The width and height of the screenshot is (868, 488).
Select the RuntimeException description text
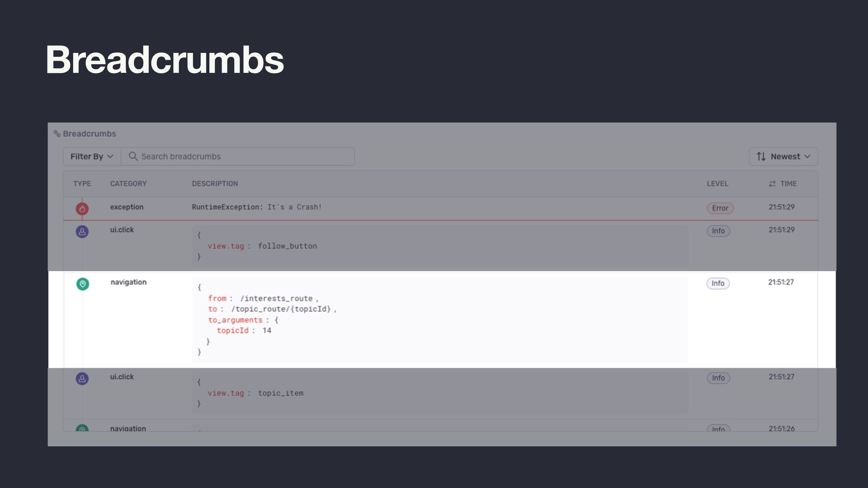pos(256,207)
